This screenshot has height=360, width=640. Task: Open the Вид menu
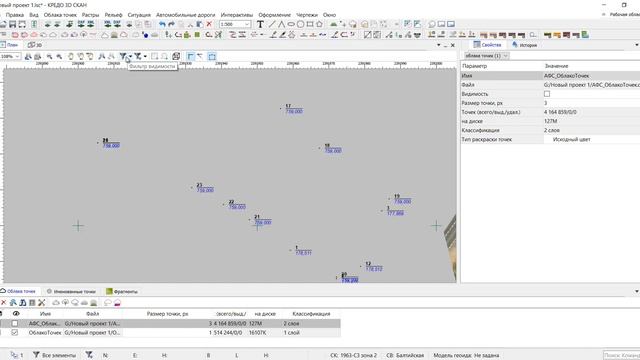(x=34, y=15)
